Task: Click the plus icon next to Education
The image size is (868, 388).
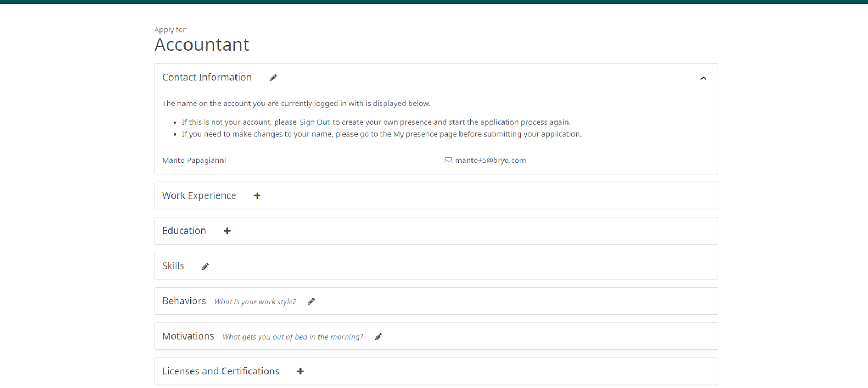Action: click(x=227, y=231)
